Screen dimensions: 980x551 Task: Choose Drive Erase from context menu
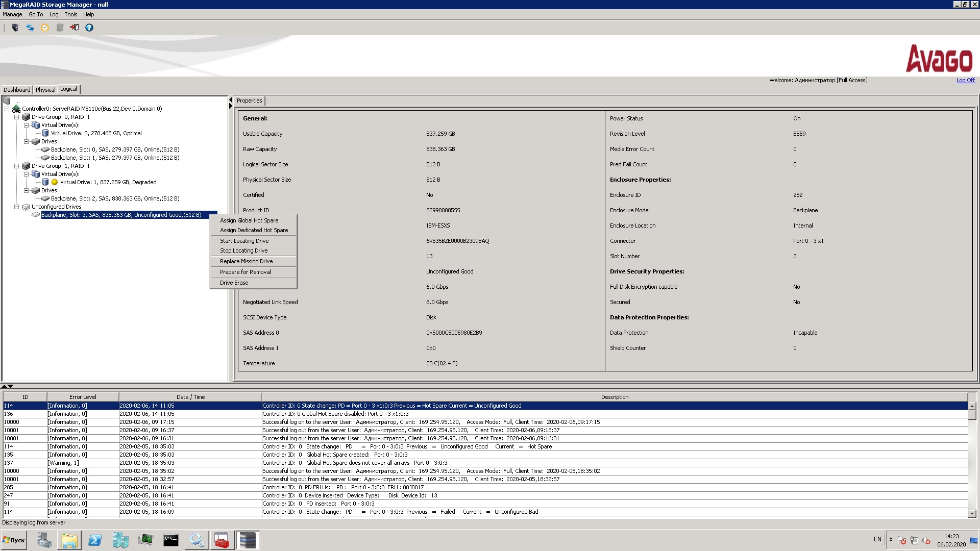pyautogui.click(x=253, y=283)
